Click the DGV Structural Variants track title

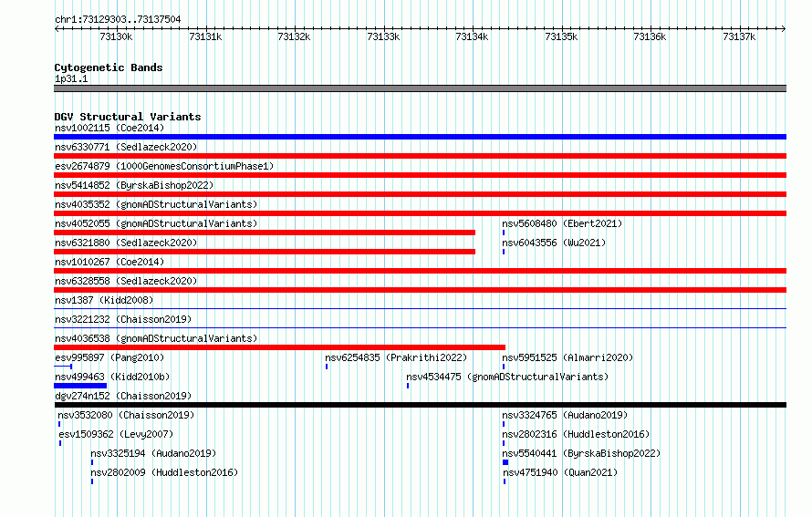128,117
